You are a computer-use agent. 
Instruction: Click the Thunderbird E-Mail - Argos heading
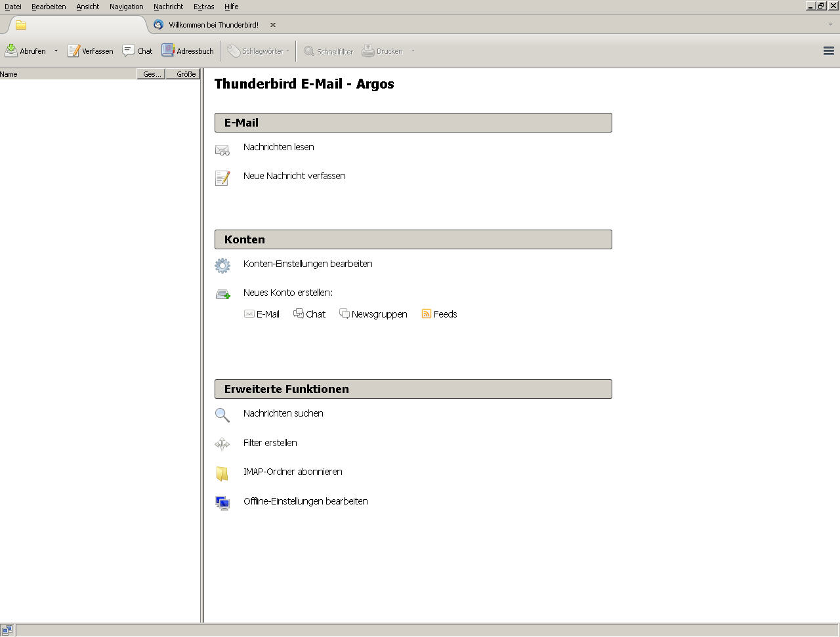[x=304, y=84]
